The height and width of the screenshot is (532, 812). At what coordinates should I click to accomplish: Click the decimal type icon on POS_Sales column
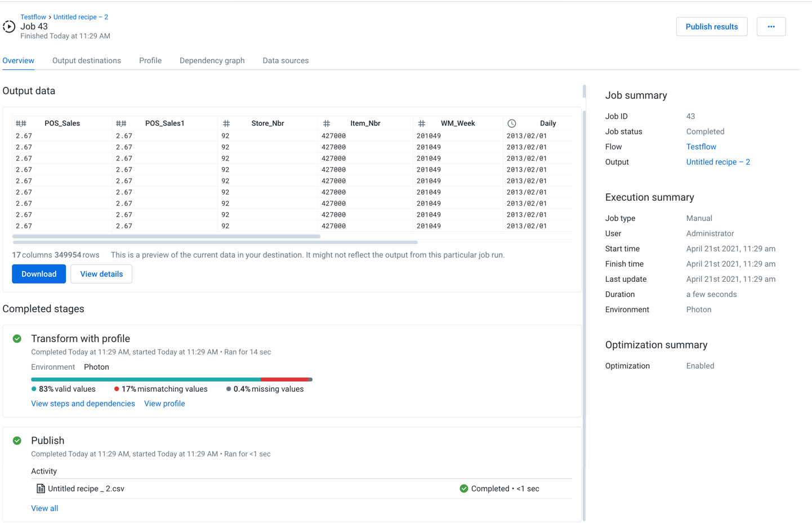point(21,123)
